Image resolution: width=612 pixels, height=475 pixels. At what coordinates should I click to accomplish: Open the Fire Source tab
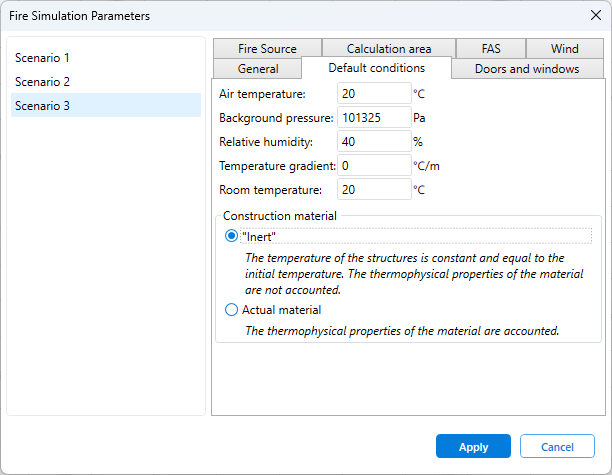267,49
